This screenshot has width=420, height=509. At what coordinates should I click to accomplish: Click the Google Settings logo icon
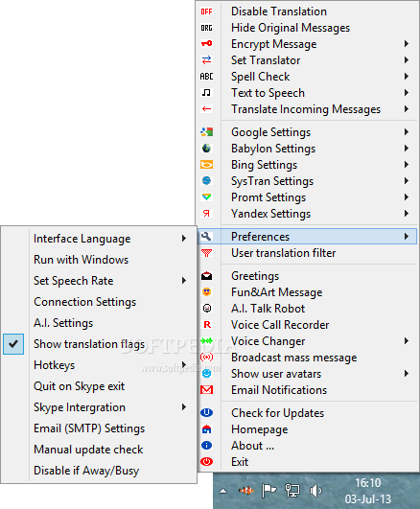click(x=206, y=131)
